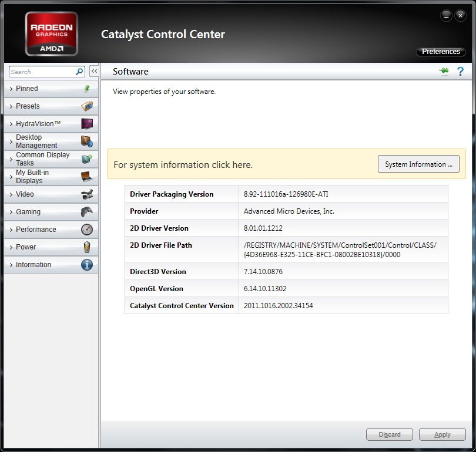Screen dimensions: 476x452
Task: Click Advanced Micro Devices, Inc. provider value
Action: (289, 211)
